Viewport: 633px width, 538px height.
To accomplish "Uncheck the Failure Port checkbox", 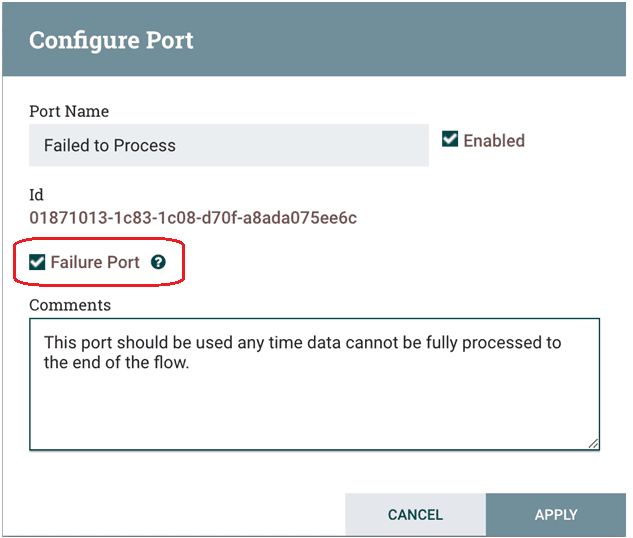I will click(37, 262).
